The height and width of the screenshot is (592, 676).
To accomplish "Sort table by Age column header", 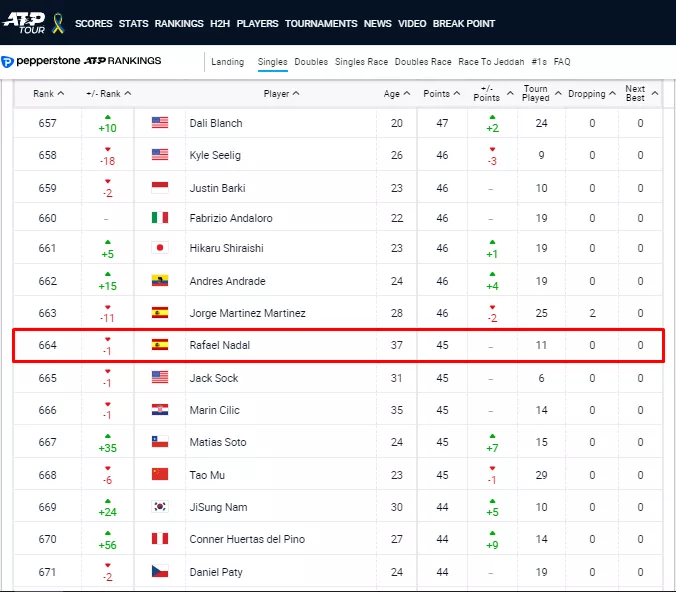I will click(396, 94).
